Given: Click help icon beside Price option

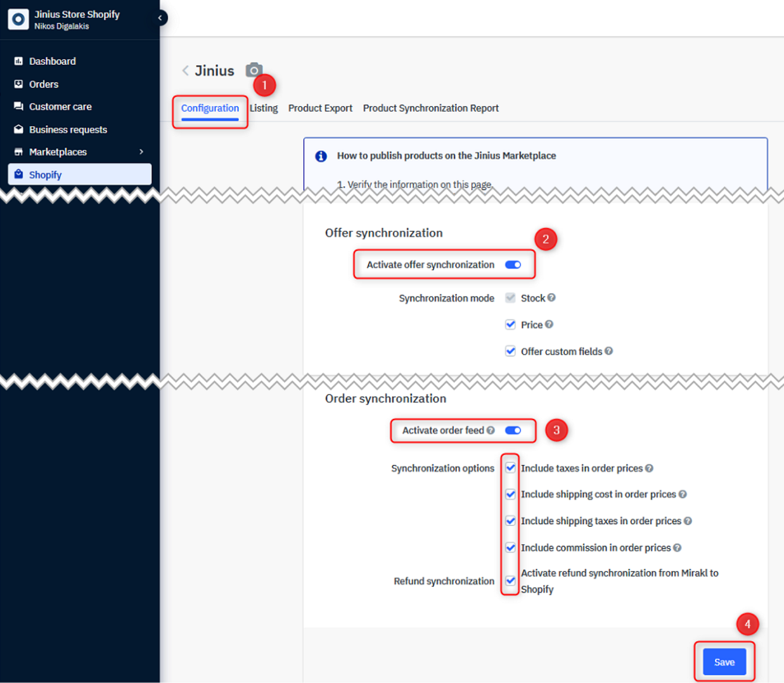Looking at the screenshot, I should [x=549, y=324].
